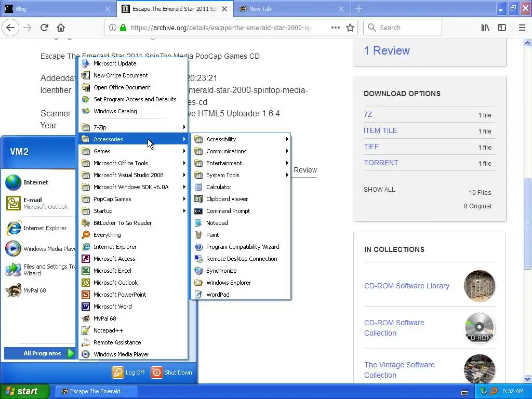
Task: Select pinned Internet item in Start menu
Action: (x=39, y=182)
